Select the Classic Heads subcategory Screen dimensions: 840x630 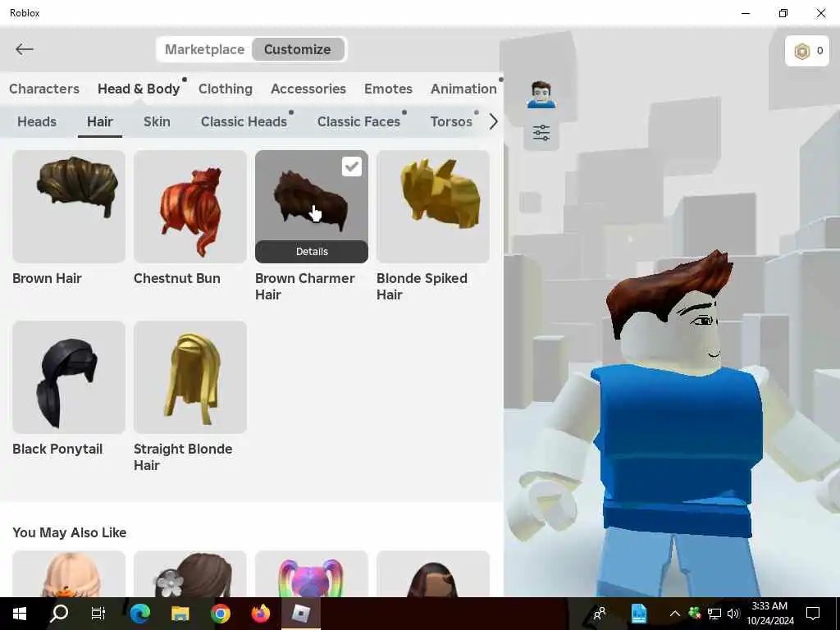click(x=244, y=121)
